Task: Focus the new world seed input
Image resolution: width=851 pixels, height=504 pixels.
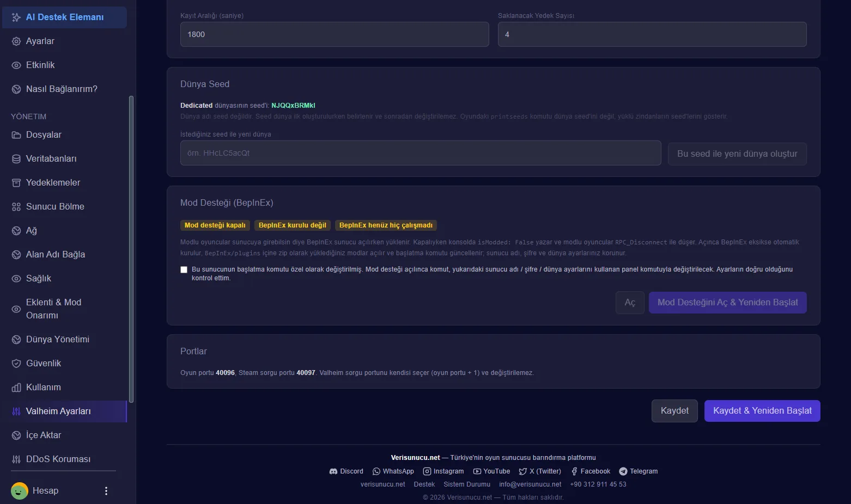Action: [421, 153]
